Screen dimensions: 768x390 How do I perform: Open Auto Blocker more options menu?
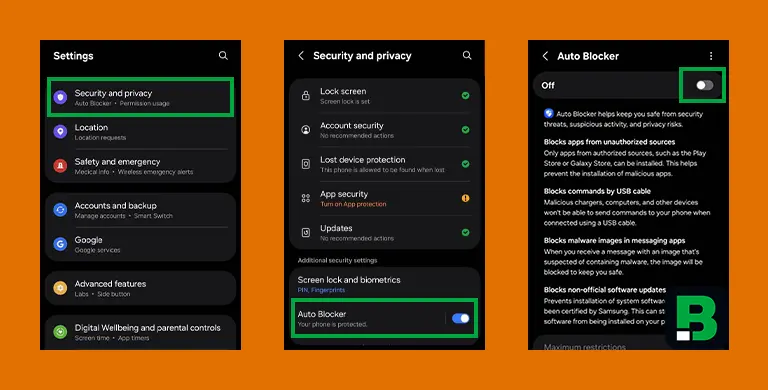click(x=711, y=56)
